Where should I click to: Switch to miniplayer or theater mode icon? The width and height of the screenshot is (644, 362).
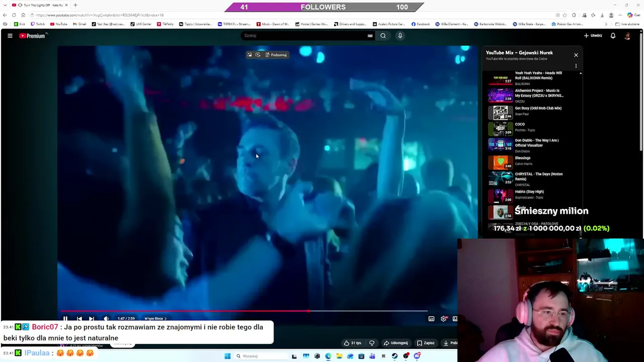click(x=455, y=319)
